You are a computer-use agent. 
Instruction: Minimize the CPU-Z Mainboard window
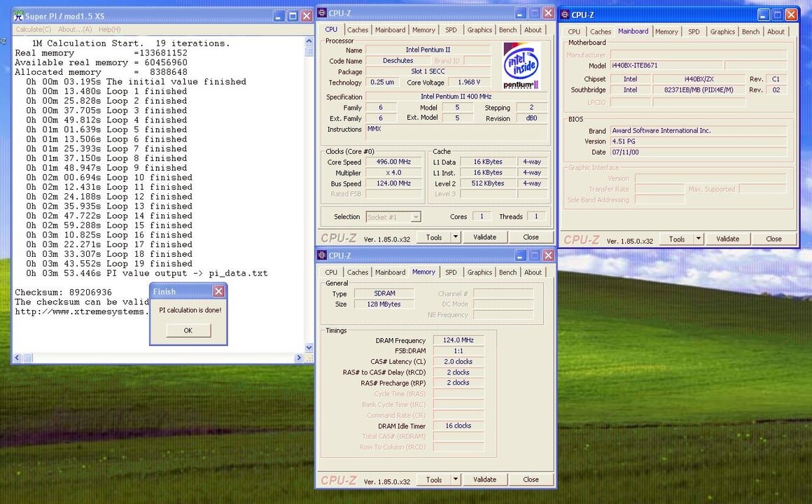click(x=763, y=15)
